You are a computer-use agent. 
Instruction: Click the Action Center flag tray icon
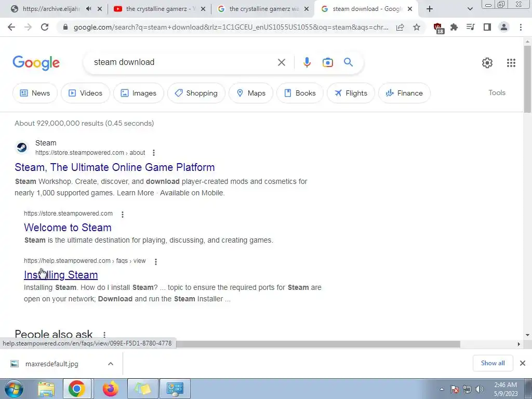[455, 389]
